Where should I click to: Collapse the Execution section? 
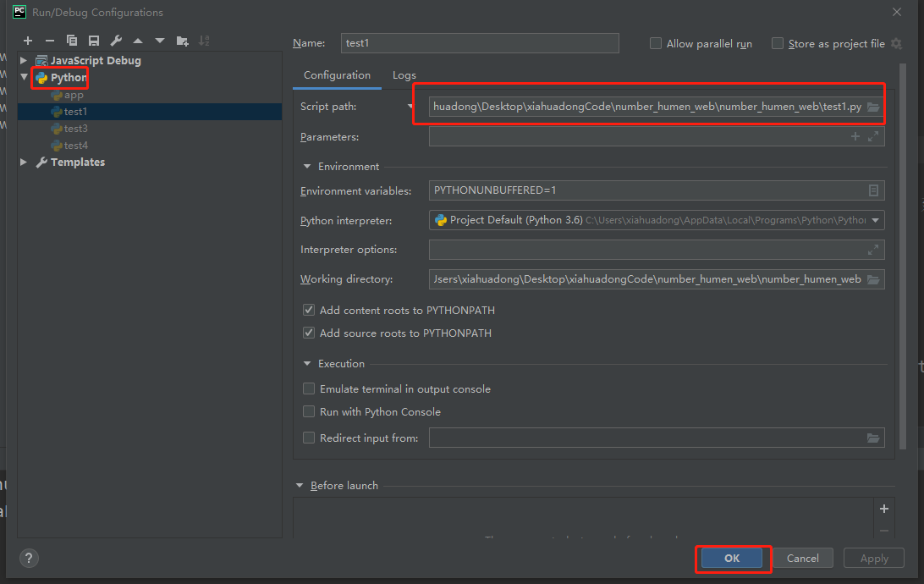[x=307, y=364]
